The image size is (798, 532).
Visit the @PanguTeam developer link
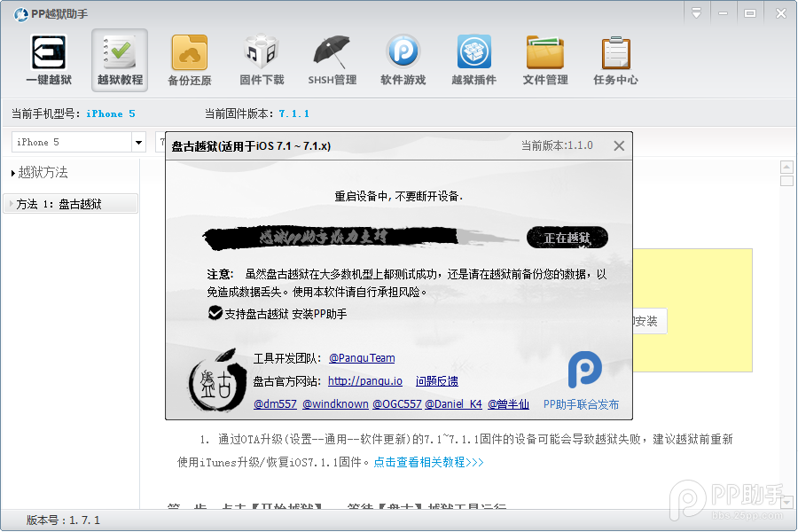click(362, 358)
